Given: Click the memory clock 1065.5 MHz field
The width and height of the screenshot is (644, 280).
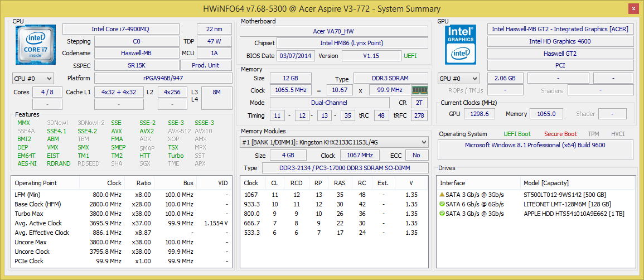Looking at the screenshot, I should 290,90.
